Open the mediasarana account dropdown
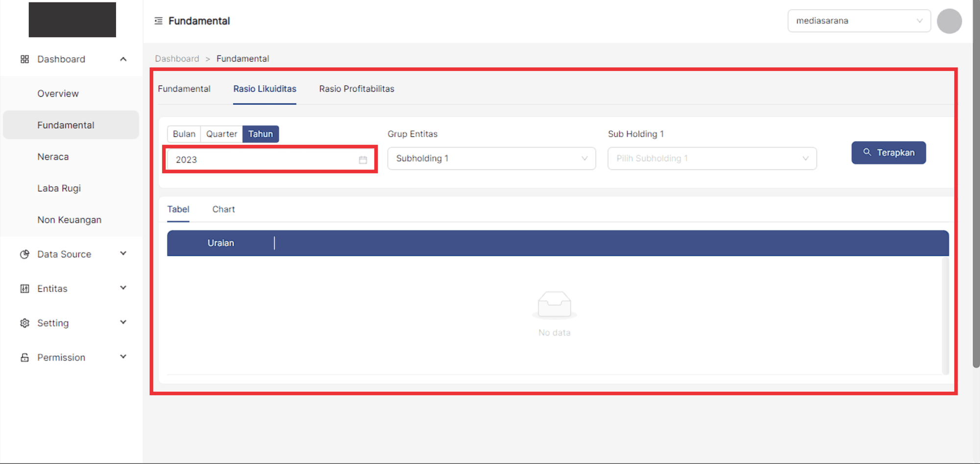Viewport: 980px width, 464px height. (x=858, y=21)
